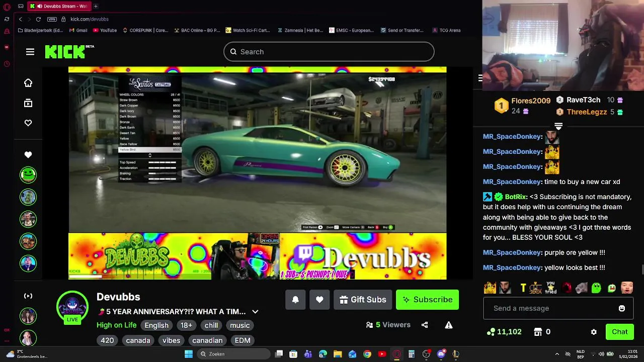Select the 18+ tag
This screenshot has width=644, height=362.
[x=186, y=325]
